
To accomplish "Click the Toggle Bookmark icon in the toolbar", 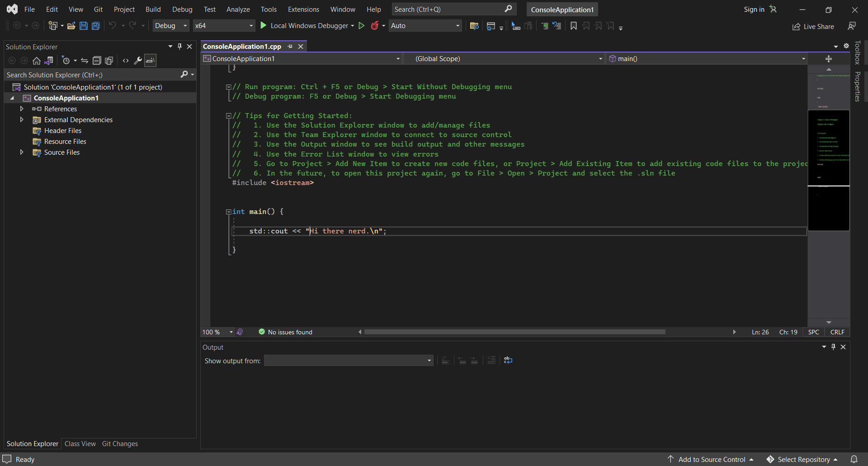I will 573,26.
